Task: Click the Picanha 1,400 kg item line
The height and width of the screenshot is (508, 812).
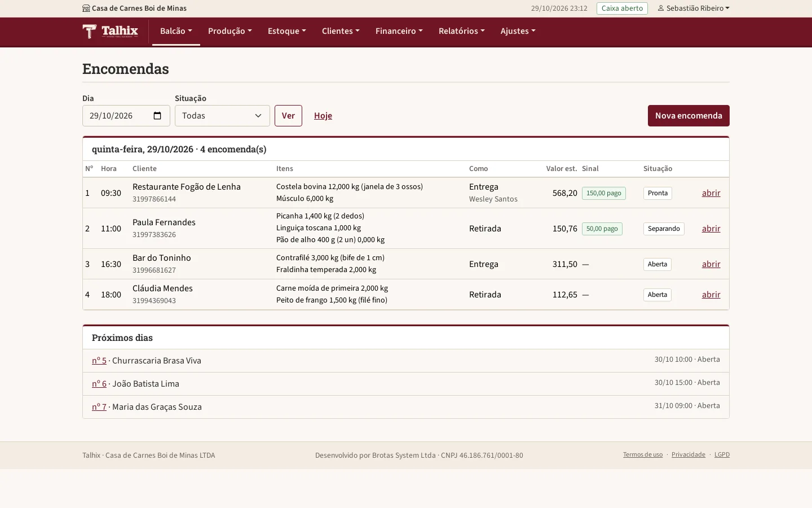Action: tap(320, 216)
